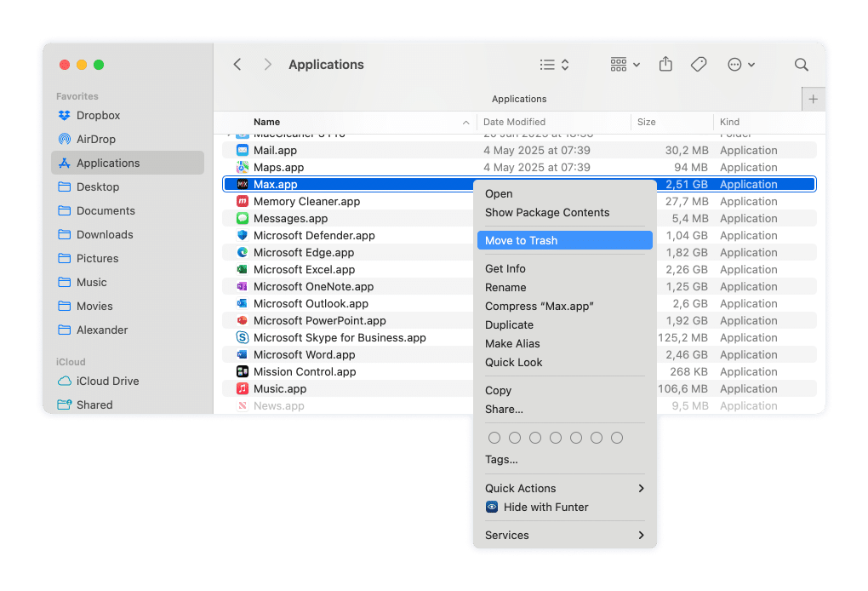Image resolution: width=868 pixels, height=591 pixels.
Task: Select the Max.app icon
Action: [x=243, y=185]
